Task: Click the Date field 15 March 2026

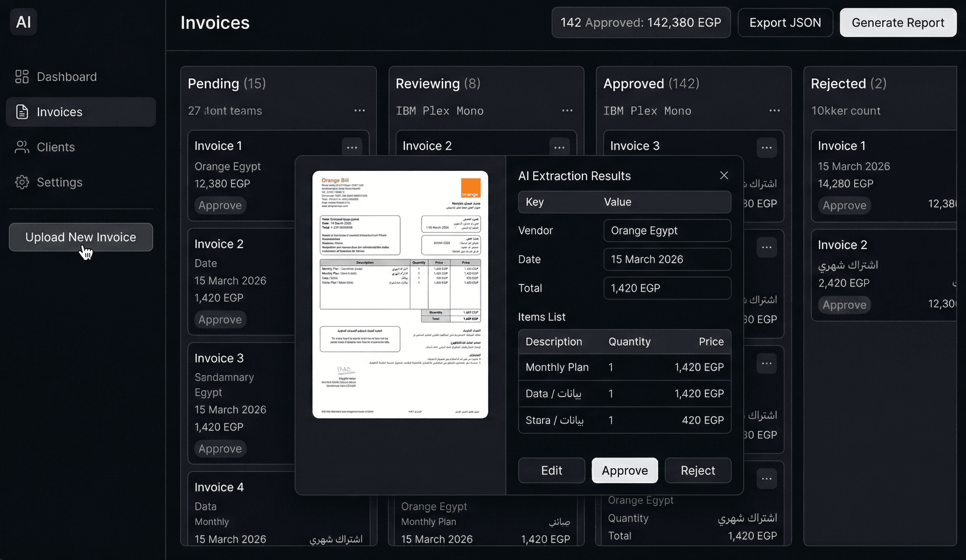Action: 667,260
